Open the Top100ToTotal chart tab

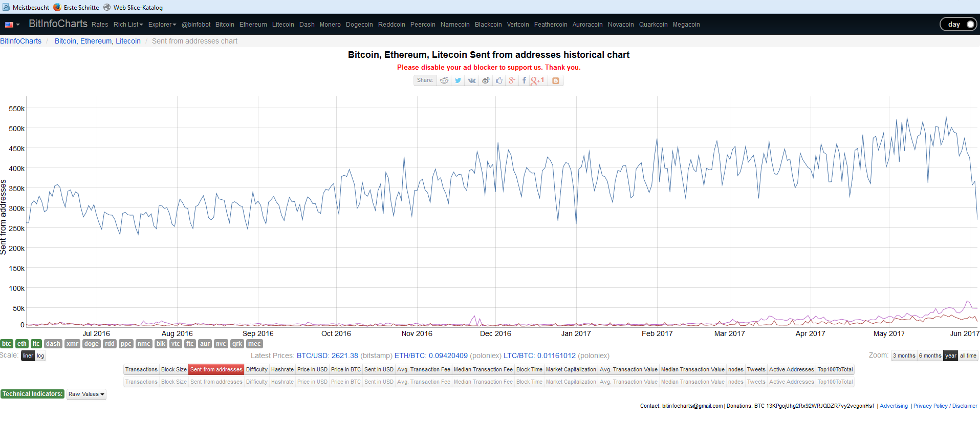click(x=835, y=369)
